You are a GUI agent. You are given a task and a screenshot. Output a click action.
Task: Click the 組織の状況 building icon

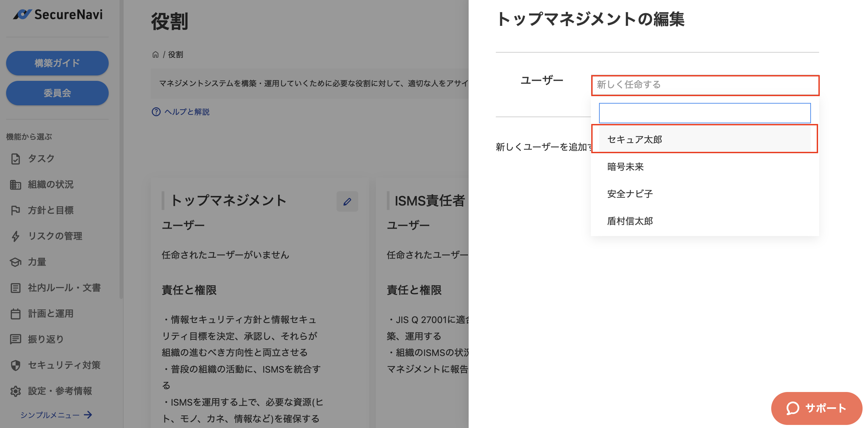(x=16, y=184)
